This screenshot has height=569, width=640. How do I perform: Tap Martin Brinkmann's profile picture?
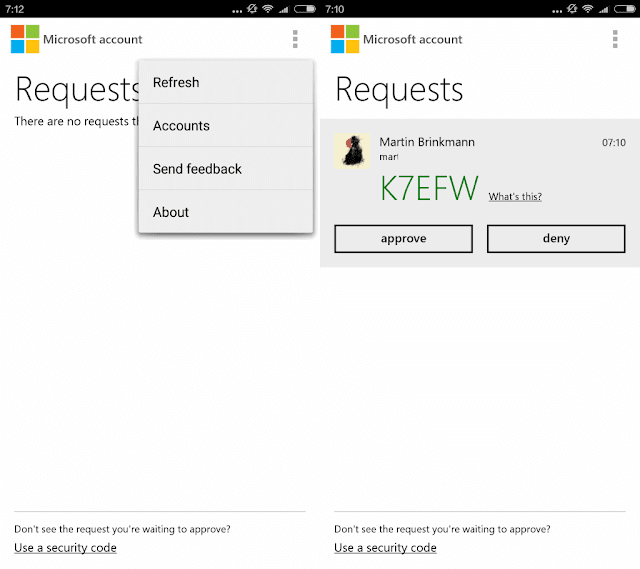pyautogui.click(x=352, y=151)
